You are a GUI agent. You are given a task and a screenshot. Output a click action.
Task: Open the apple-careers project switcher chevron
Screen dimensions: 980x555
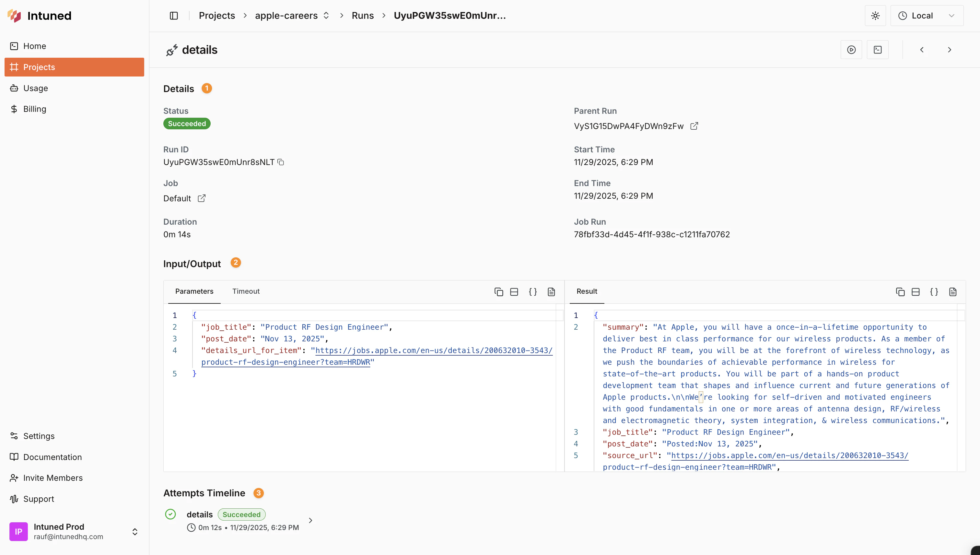[326, 16]
